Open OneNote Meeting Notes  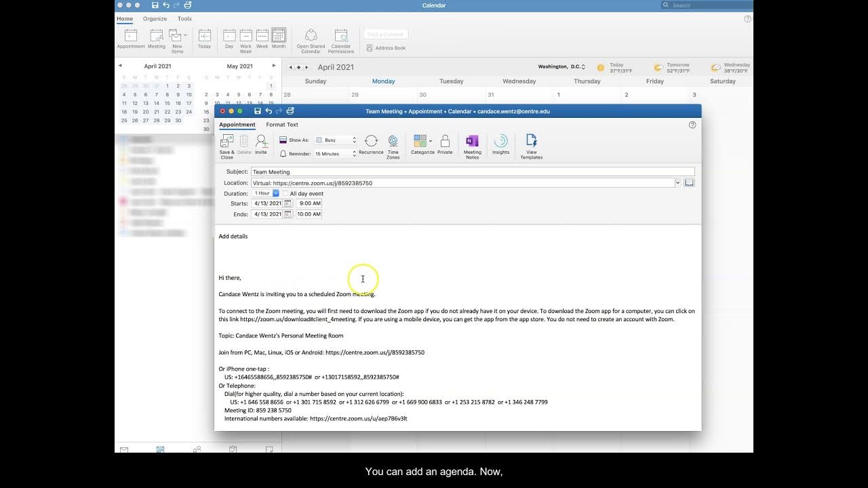click(473, 146)
